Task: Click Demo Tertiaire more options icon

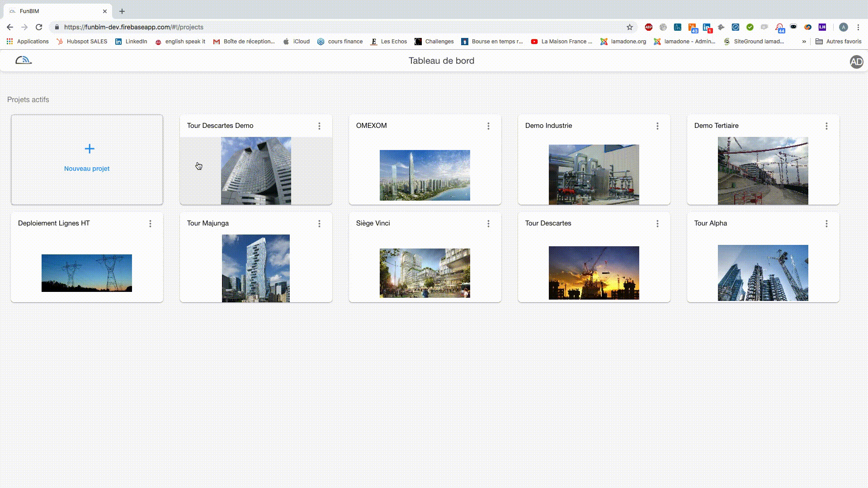Action: click(x=826, y=126)
